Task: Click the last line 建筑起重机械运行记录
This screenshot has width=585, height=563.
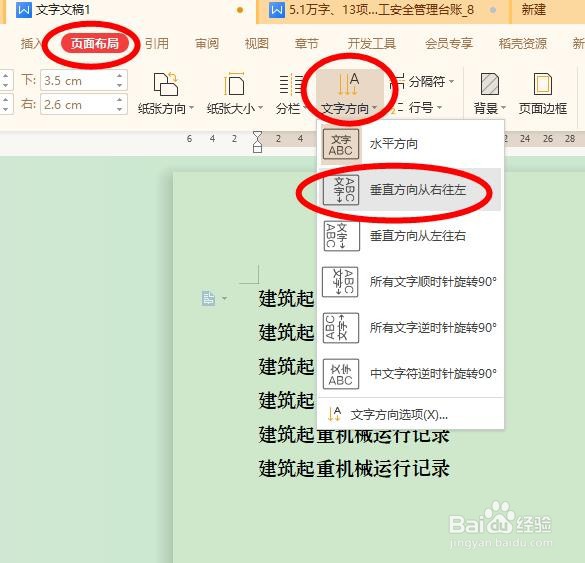Action: [x=354, y=468]
